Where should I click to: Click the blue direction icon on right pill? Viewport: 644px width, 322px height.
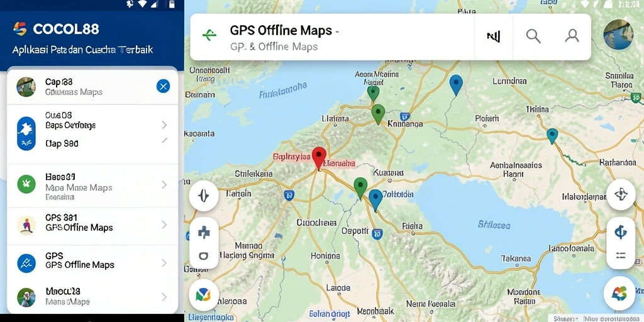(x=621, y=232)
